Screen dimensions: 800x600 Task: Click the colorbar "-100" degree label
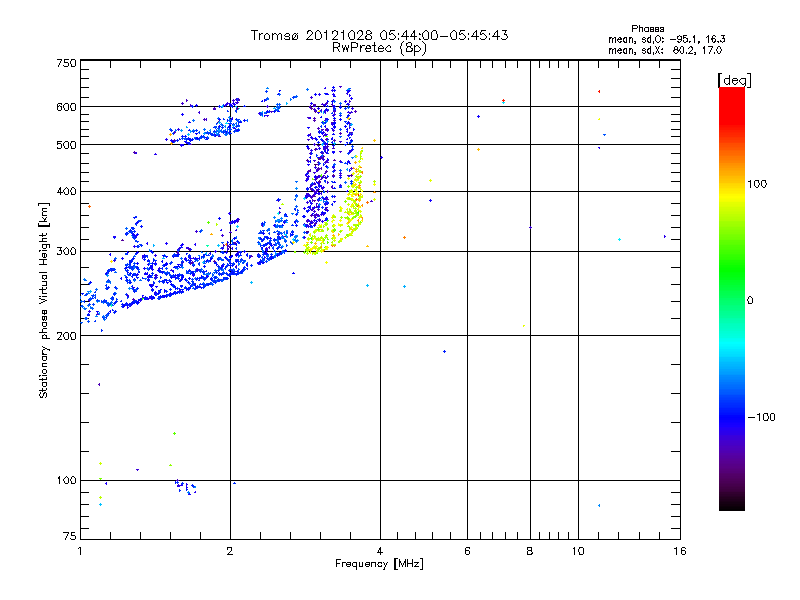pos(761,417)
